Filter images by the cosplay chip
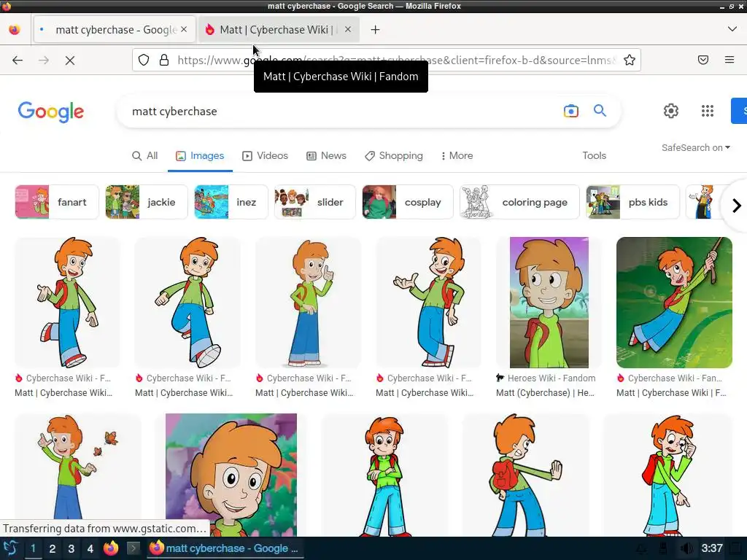 (x=407, y=202)
